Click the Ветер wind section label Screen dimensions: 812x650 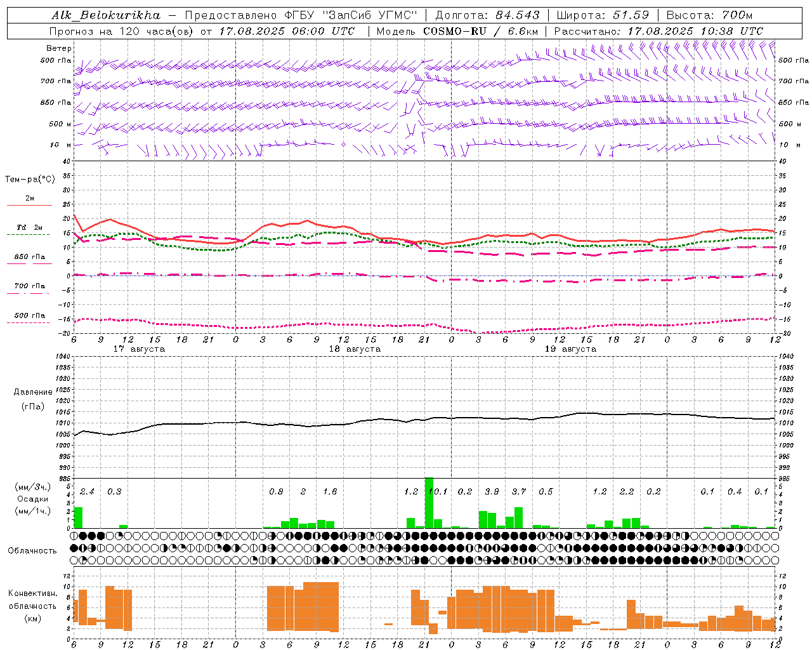click(x=58, y=48)
